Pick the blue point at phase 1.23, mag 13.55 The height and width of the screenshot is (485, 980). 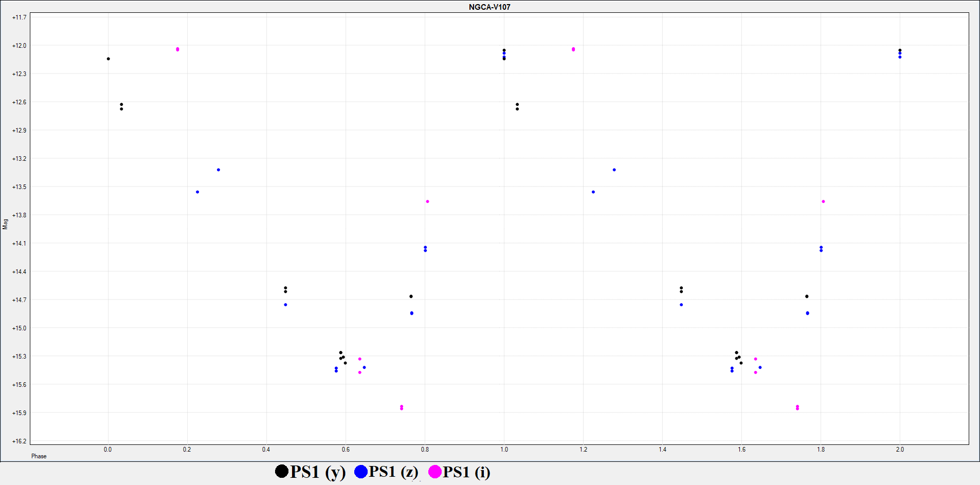593,192
